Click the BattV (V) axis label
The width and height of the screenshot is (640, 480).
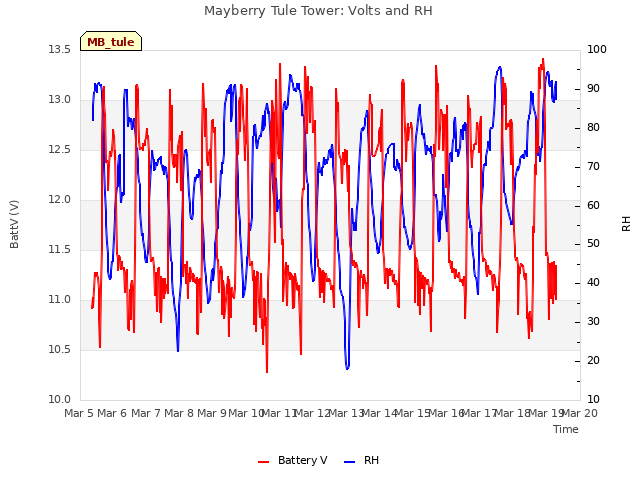click(x=14, y=224)
